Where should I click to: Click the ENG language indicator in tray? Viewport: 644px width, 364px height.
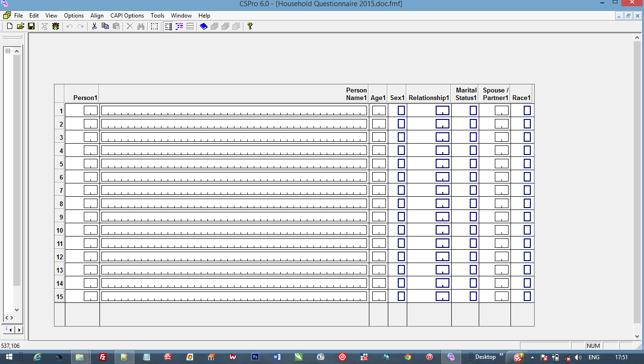click(x=594, y=357)
